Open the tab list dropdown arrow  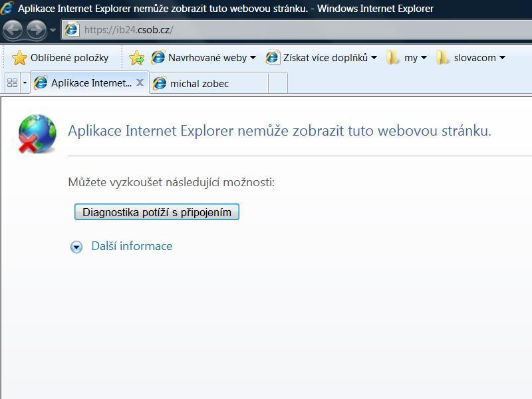[x=25, y=82]
